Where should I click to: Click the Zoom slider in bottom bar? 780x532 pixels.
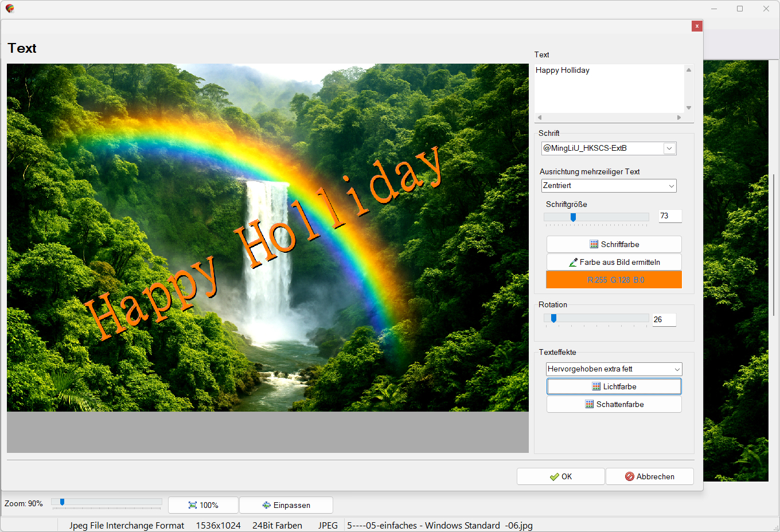[62, 502]
